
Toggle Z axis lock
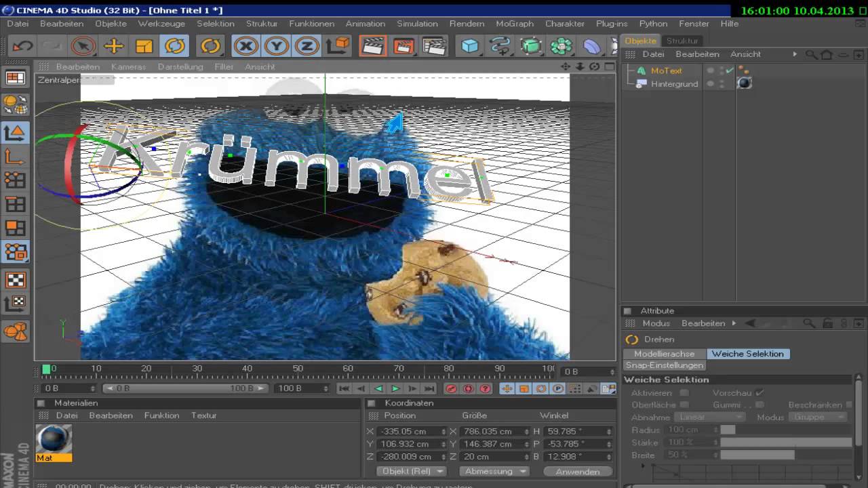(x=307, y=46)
